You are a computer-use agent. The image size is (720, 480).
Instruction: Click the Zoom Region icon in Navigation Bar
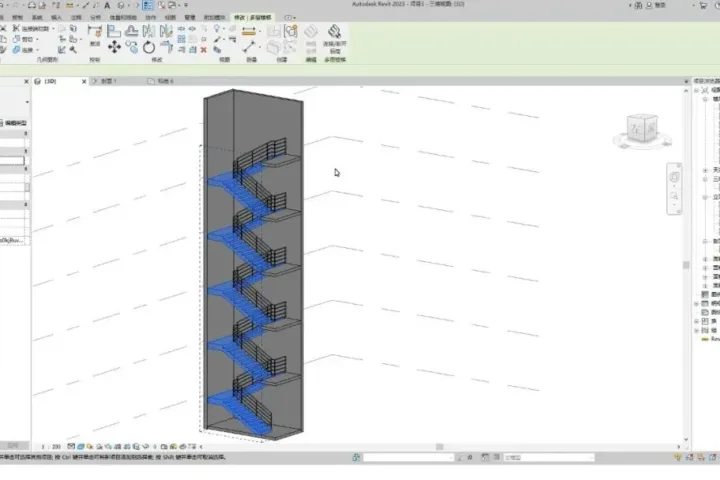click(674, 196)
